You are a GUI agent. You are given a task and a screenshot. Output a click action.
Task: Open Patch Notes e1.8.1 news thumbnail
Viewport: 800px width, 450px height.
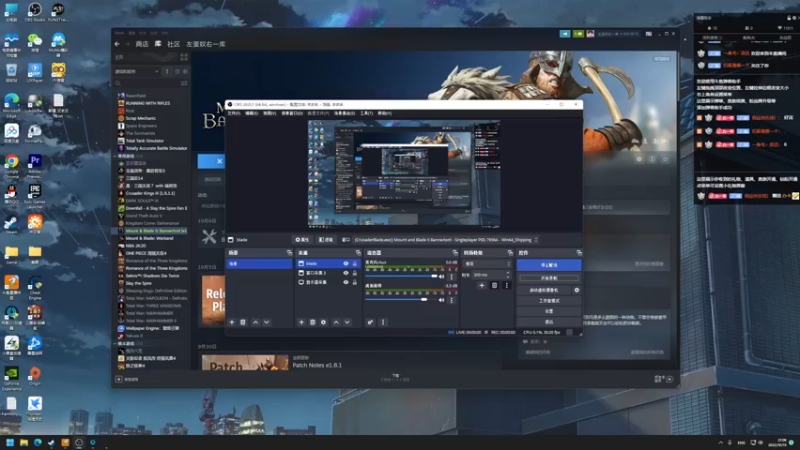pos(245,362)
